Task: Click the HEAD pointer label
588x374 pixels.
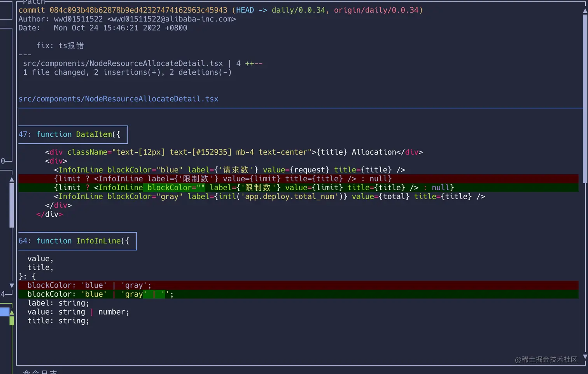Action: 245,10
